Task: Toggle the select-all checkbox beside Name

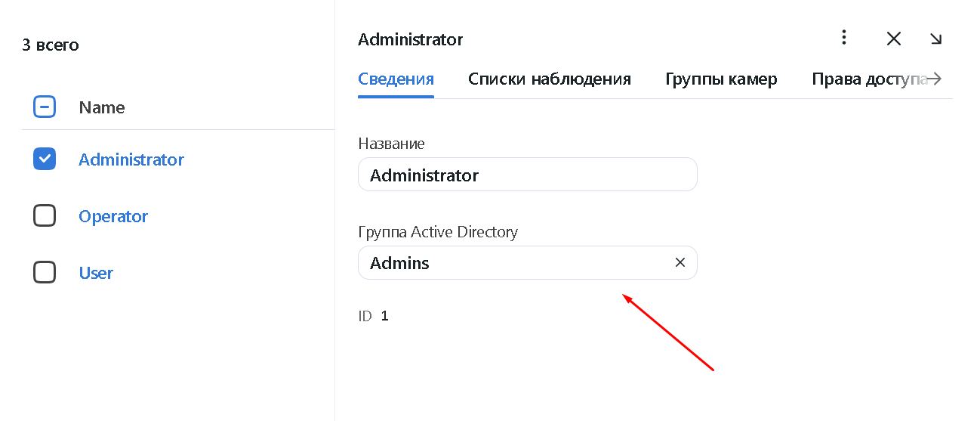Action: pyautogui.click(x=45, y=107)
